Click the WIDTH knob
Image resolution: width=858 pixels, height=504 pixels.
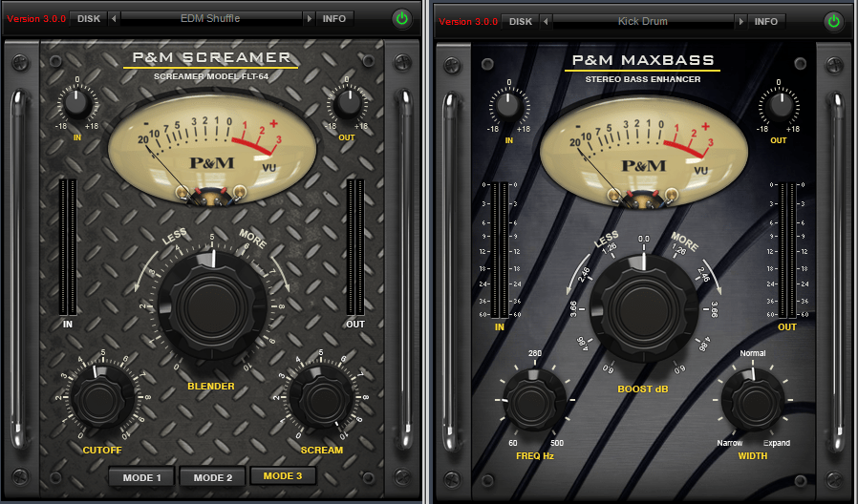(x=753, y=400)
